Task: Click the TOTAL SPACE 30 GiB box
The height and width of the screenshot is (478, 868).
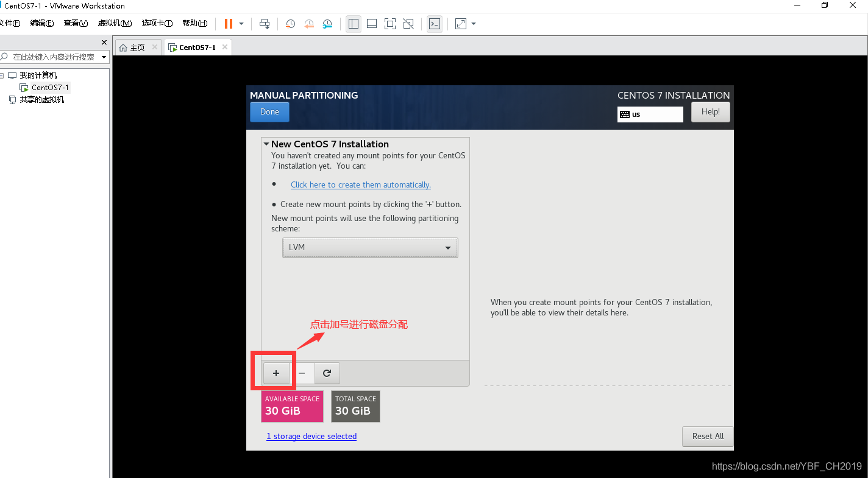Action: pos(355,406)
